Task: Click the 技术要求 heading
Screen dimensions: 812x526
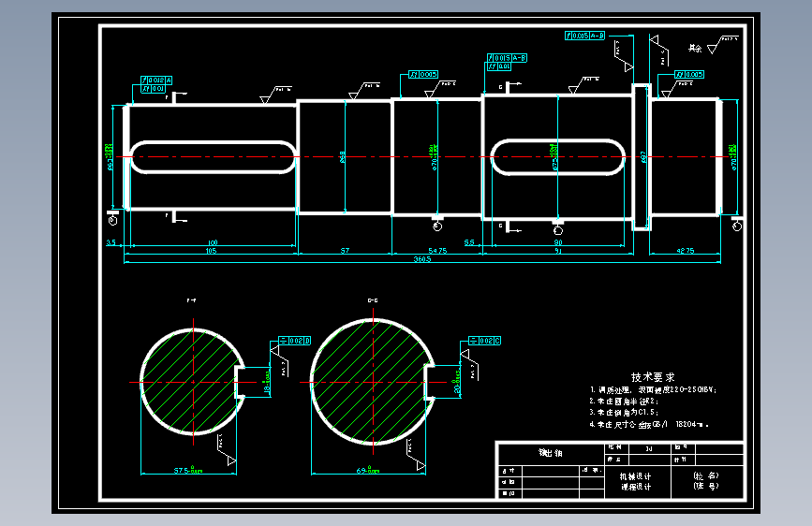Action: pyautogui.click(x=653, y=377)
